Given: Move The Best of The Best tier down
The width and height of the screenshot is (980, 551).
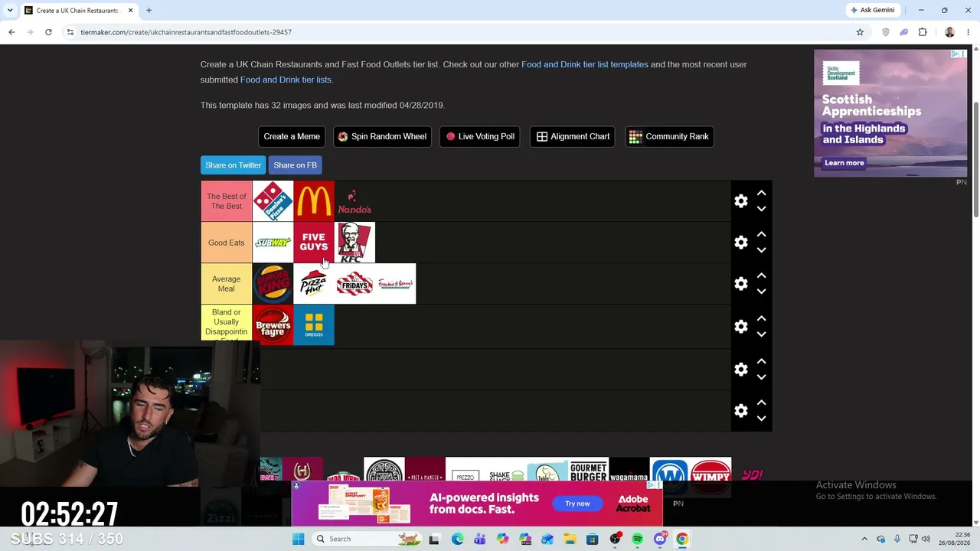Looking at the screenshot, I should tap(761, 209).
